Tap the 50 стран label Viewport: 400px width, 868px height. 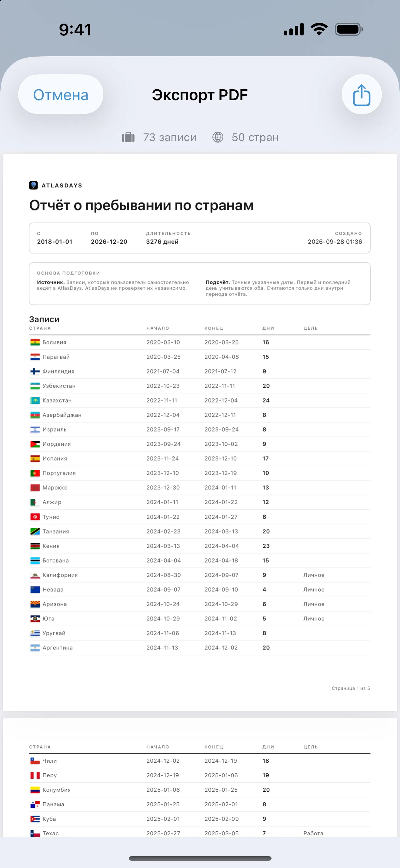[x=255, y=137]
